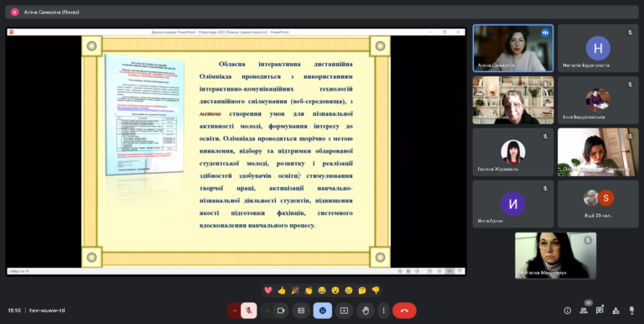Select Аліна Самаріна video tile

tap(513, 48)
